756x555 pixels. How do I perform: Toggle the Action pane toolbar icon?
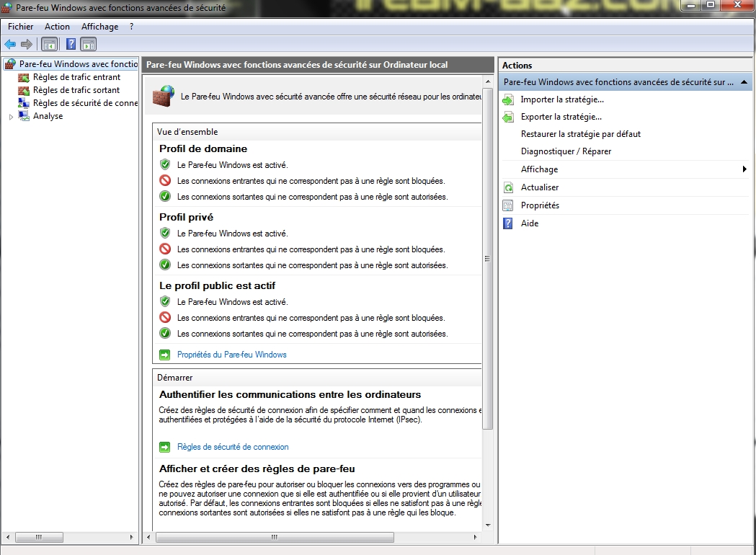pyautogui.click(x=89, y=45)
